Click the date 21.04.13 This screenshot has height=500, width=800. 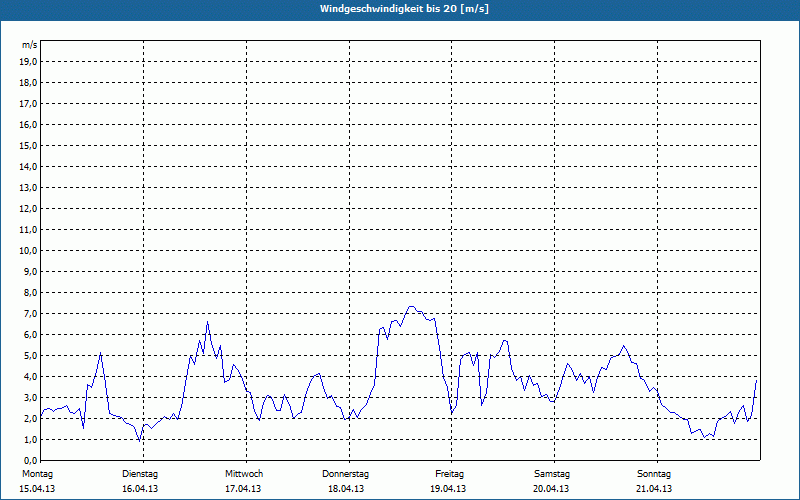point(654,489)
